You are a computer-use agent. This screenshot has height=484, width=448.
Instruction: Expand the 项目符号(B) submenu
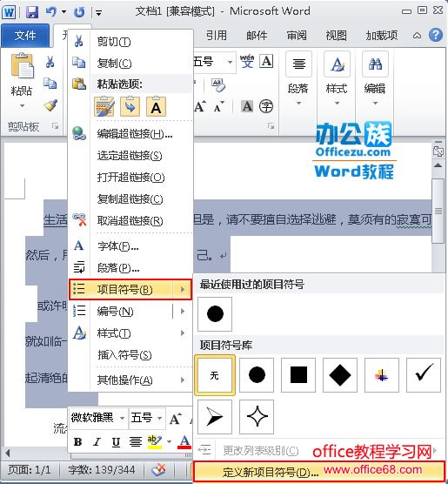pos(130,290)
